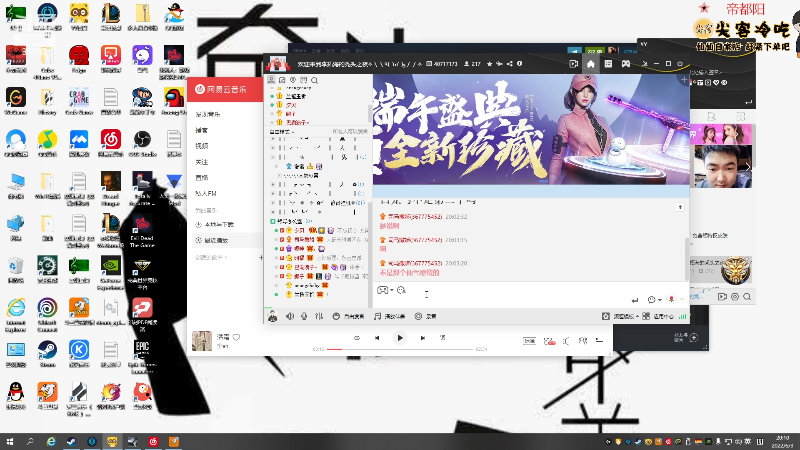Start recording from the YY bottom bar
Viewport: 800px width, 450px height.
pyautogui.click(x=426, y=316)
